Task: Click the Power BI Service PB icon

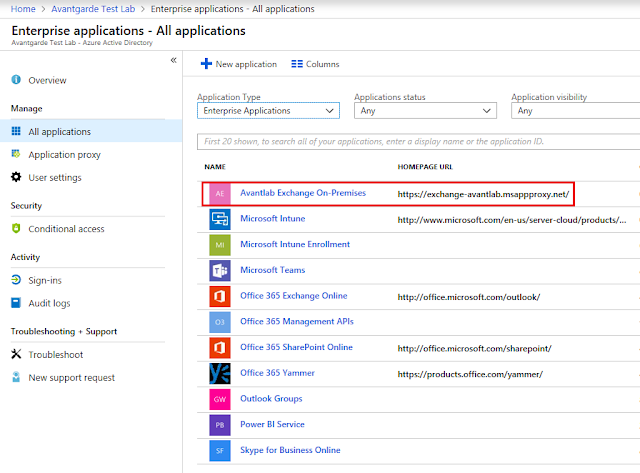Action: tap(220, 425)
